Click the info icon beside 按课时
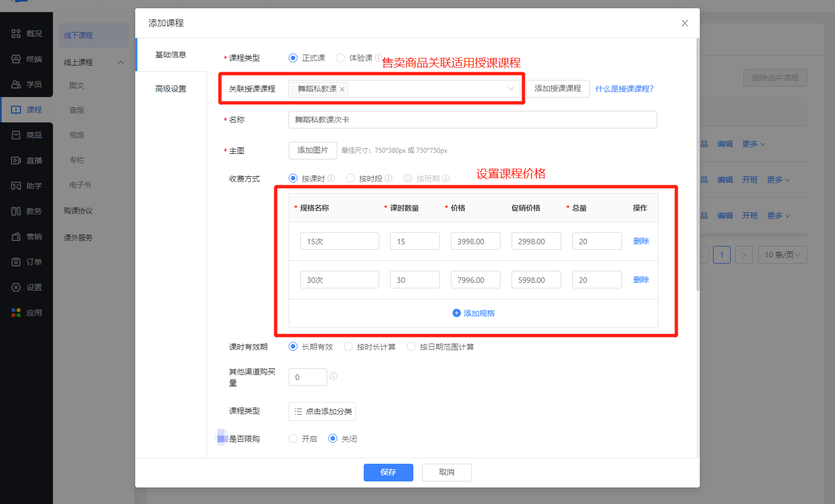Image resolution: width=835 pixels, height=504 pixels. coord(331,178)
